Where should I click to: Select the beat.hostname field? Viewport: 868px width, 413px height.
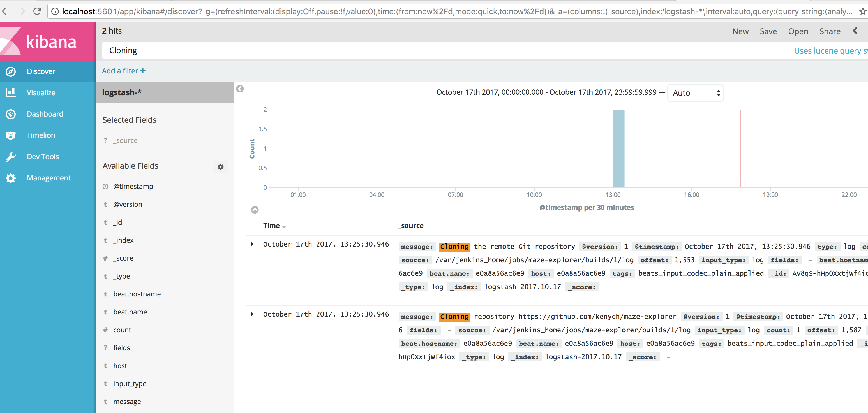point(137,294)
